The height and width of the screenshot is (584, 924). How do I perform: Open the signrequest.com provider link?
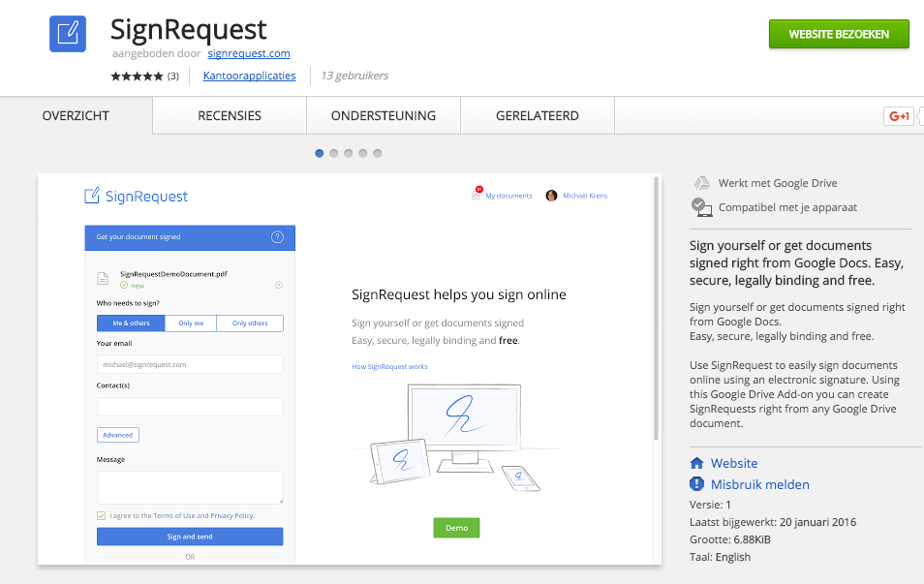point(249,53)
